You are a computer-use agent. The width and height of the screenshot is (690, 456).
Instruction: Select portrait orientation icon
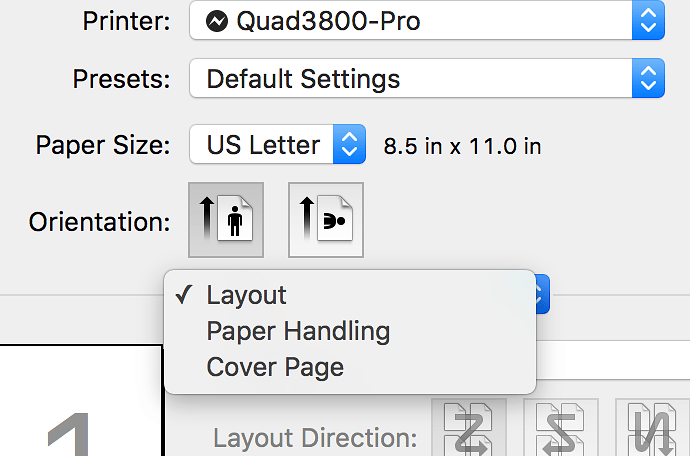[x=226, y=219]
